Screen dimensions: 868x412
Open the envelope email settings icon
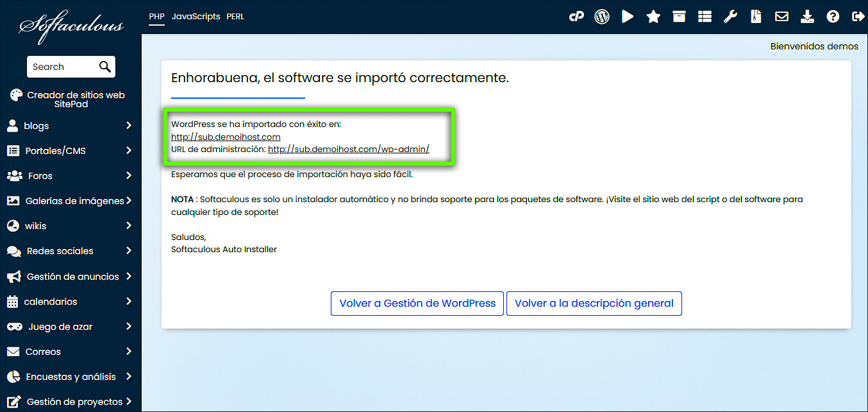pyautogui.click(x=781, y=17)
